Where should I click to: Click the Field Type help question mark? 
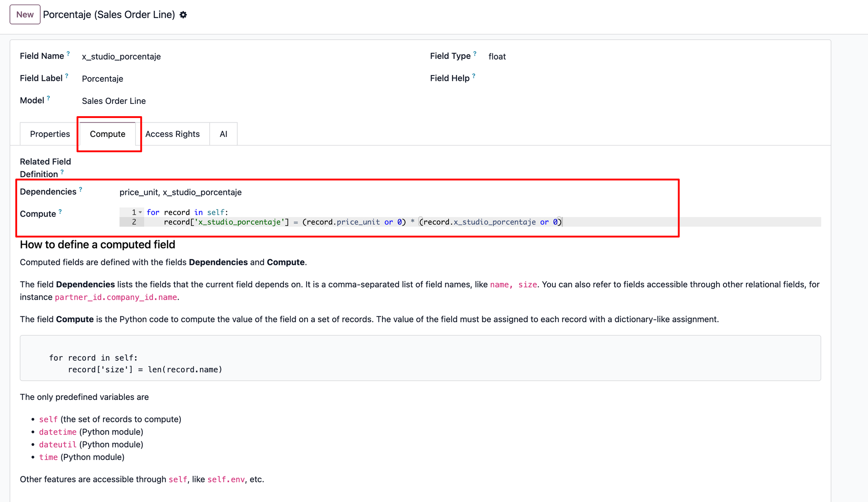475,53
